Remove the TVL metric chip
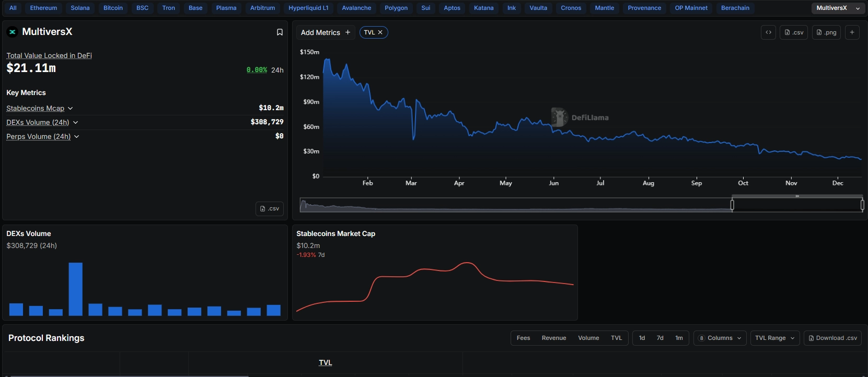 click(380, 32)
